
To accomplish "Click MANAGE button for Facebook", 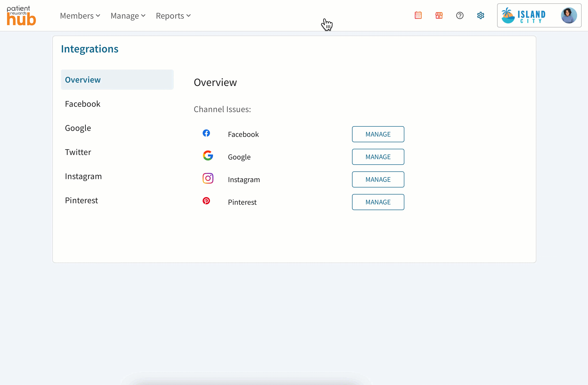I will pos(378,134).
